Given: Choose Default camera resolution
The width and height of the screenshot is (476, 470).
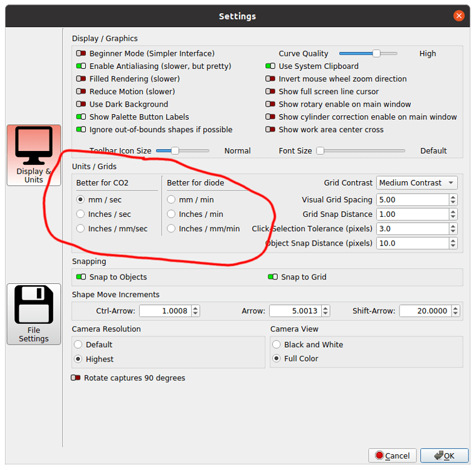Looking at the screenshot, I should click(79, 345).
